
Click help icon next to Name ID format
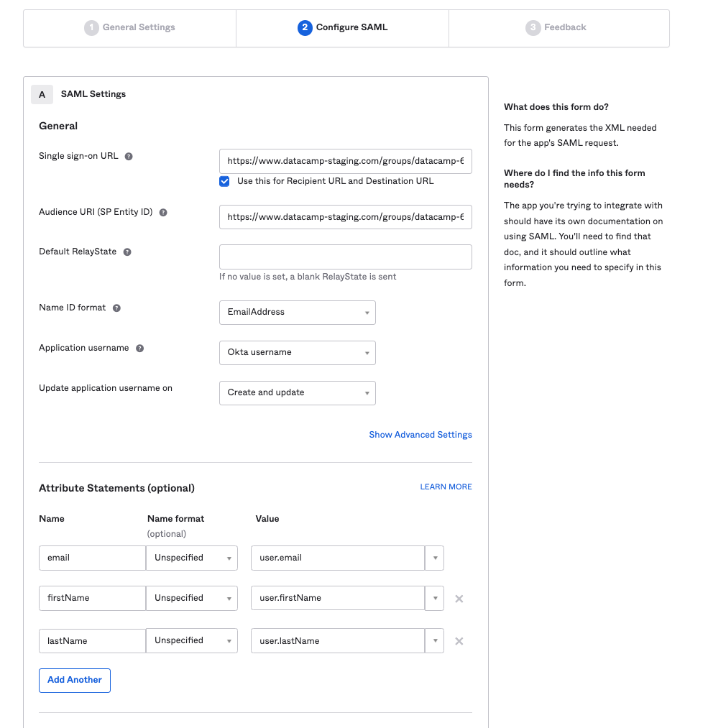pyautogui.click(x=116, y=308)
